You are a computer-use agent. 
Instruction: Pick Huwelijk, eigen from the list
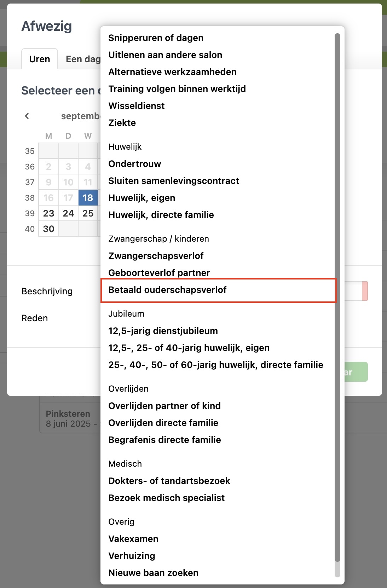coord(141,198)
